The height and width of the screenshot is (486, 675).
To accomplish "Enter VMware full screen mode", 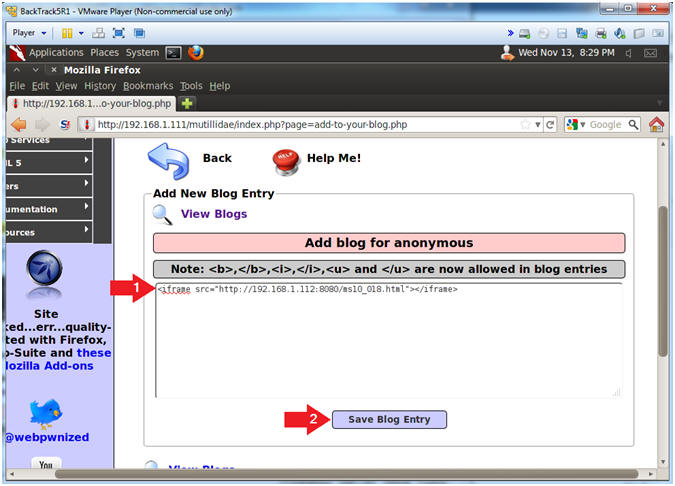I will click(x=118, y=33).
